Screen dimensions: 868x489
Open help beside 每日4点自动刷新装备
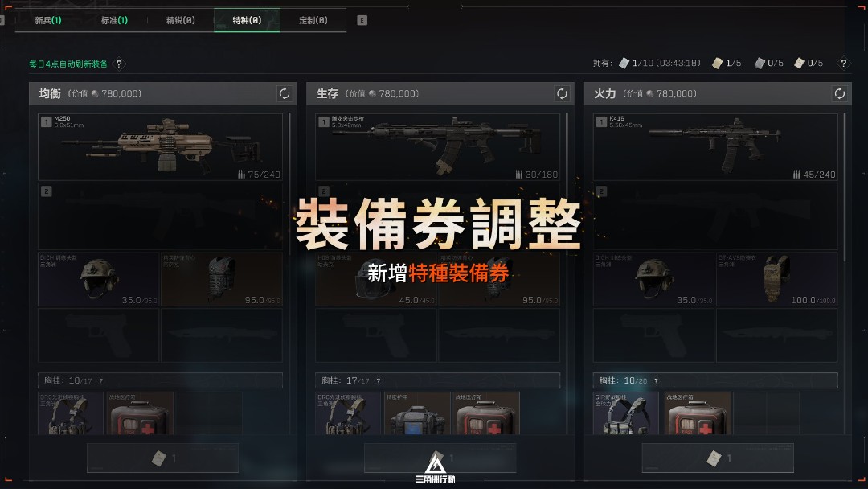119,64
